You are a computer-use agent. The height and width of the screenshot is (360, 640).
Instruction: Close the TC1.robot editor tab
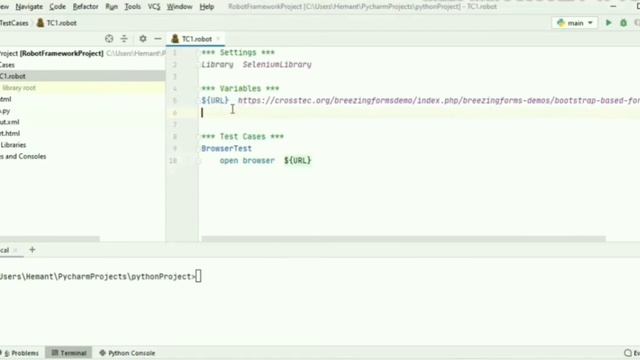218,39
